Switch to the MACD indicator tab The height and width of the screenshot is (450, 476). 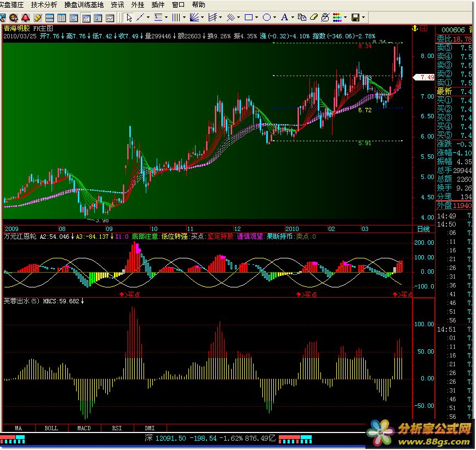[x=84, y=428]
